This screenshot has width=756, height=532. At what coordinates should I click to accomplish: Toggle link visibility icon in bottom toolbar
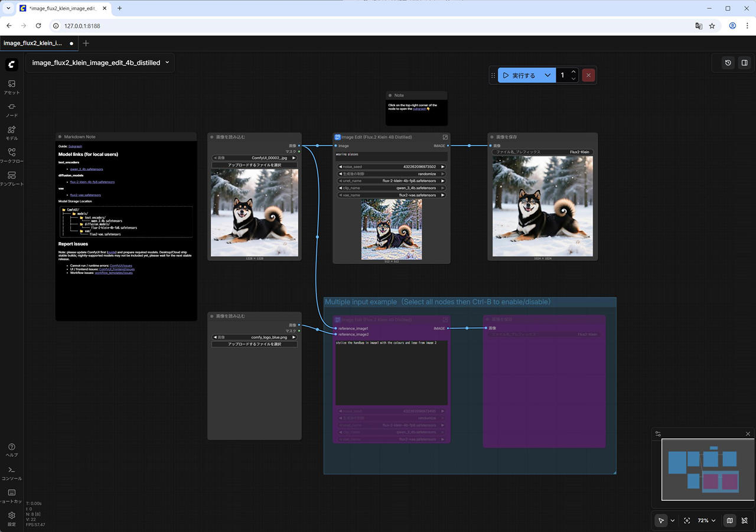pyautogui.click(x=745, y=521)
